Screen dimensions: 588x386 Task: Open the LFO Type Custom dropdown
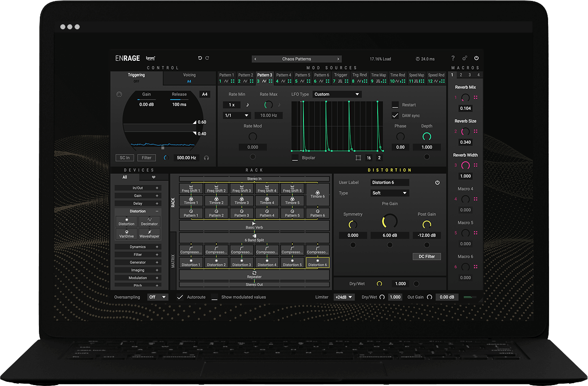pos(337,94)
